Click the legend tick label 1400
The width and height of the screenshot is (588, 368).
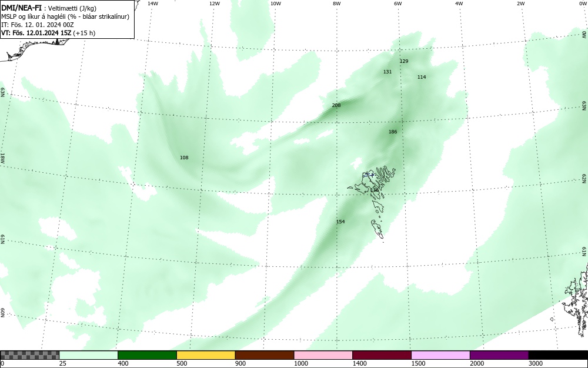(360, 363)
